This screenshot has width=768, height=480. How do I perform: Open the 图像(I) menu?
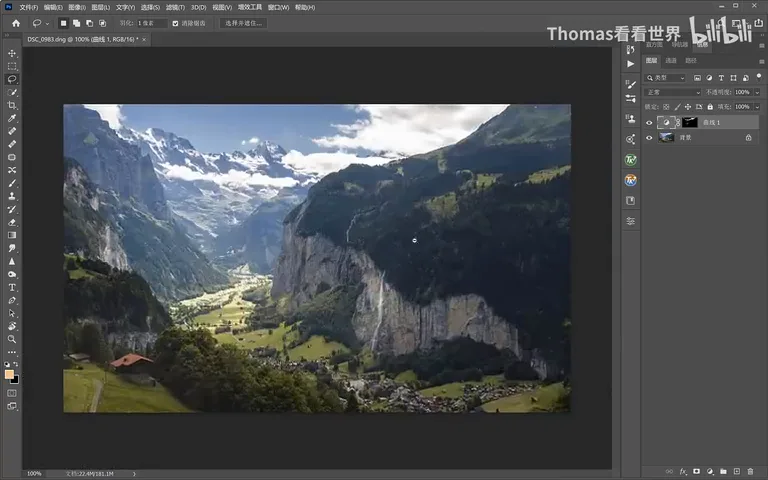77,7
